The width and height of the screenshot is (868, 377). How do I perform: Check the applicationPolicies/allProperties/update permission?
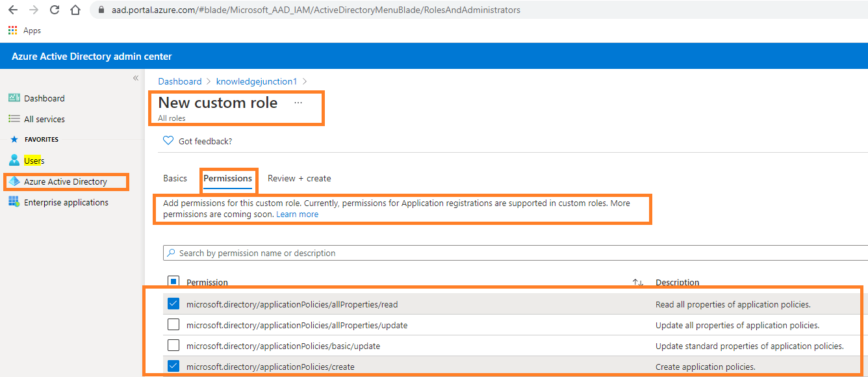(x=173, y=324)
